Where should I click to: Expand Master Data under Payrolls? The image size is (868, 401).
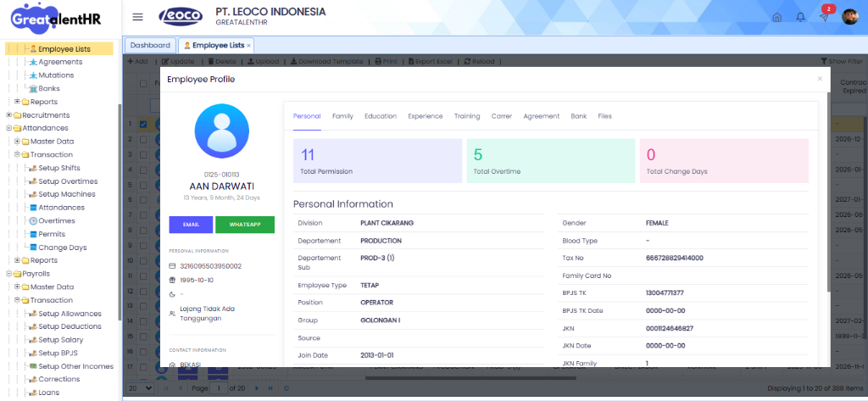pos(17,287)
